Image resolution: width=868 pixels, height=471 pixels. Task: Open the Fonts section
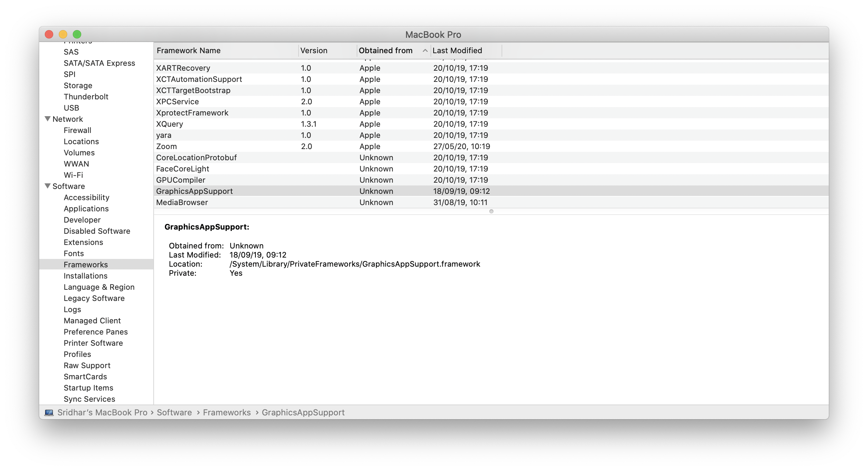click(74, 253)
